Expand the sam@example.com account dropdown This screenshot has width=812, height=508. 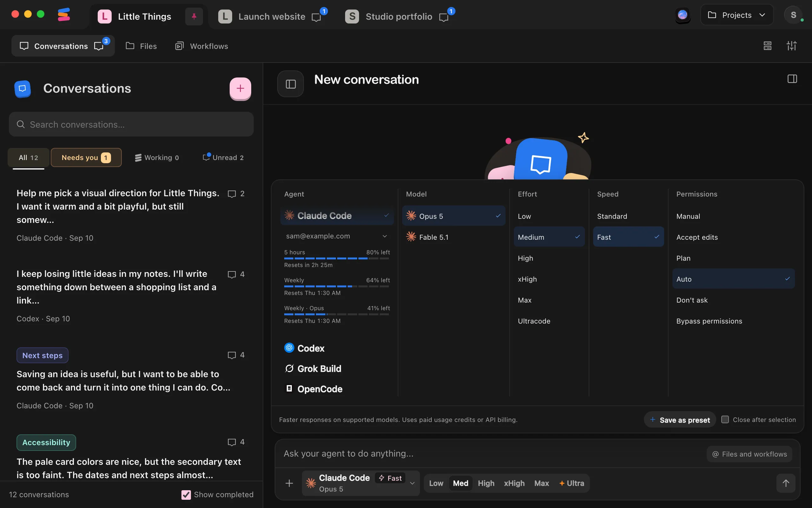click(x=337, y=236)
